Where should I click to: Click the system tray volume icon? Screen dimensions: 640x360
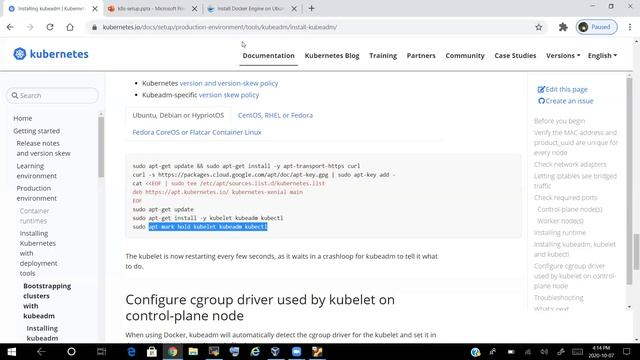(x=544, y=351)
